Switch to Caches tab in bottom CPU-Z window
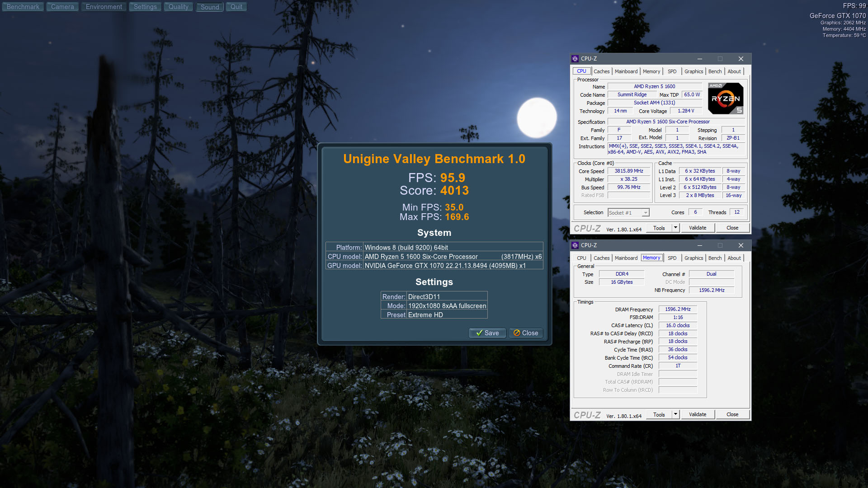 602,258
